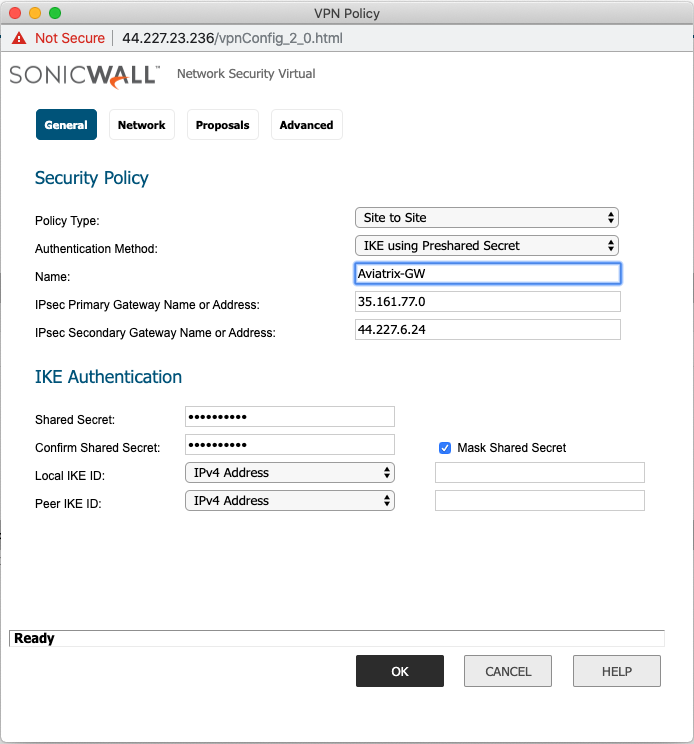Select the General tab
The image size is (694, 744).
point(66,125)
